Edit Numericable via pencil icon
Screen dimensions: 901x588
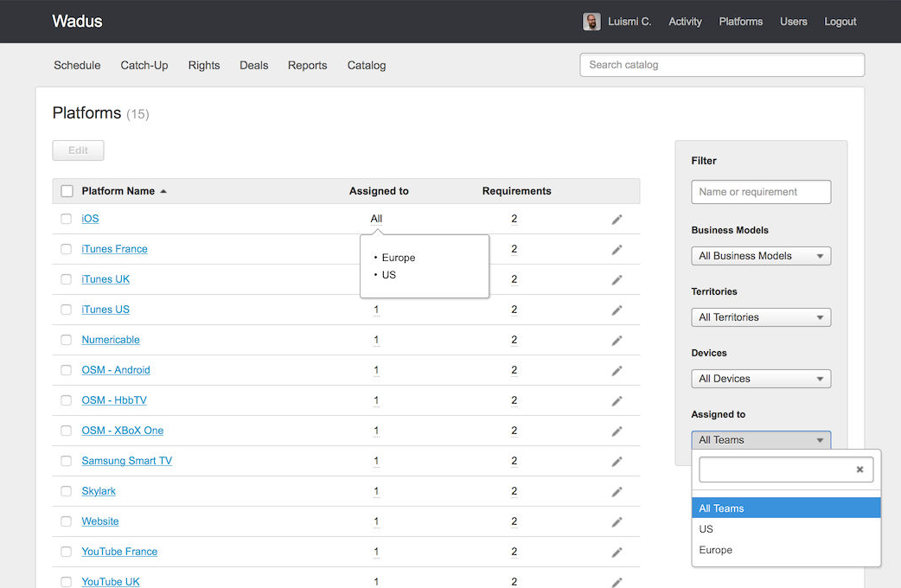click(x=617, y=341)
